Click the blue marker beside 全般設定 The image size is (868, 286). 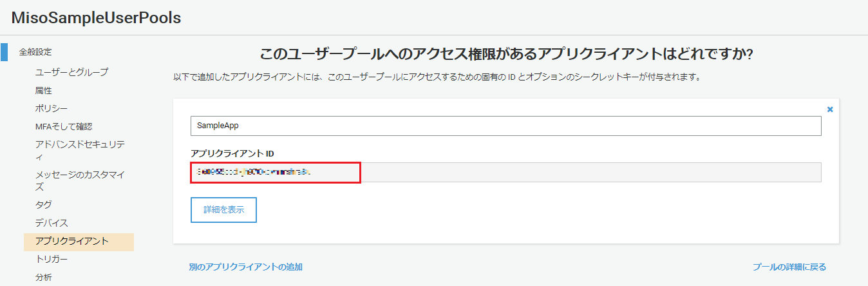click(5, 52)
